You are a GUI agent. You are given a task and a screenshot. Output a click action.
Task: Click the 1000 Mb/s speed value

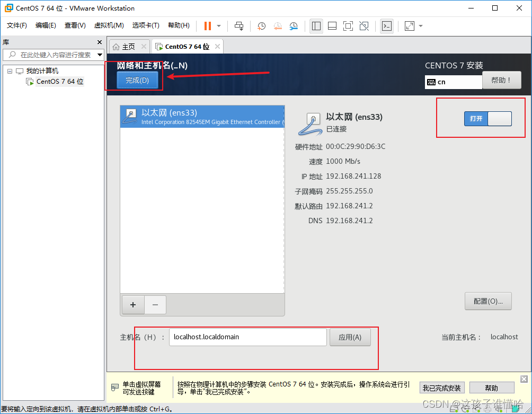343,161
